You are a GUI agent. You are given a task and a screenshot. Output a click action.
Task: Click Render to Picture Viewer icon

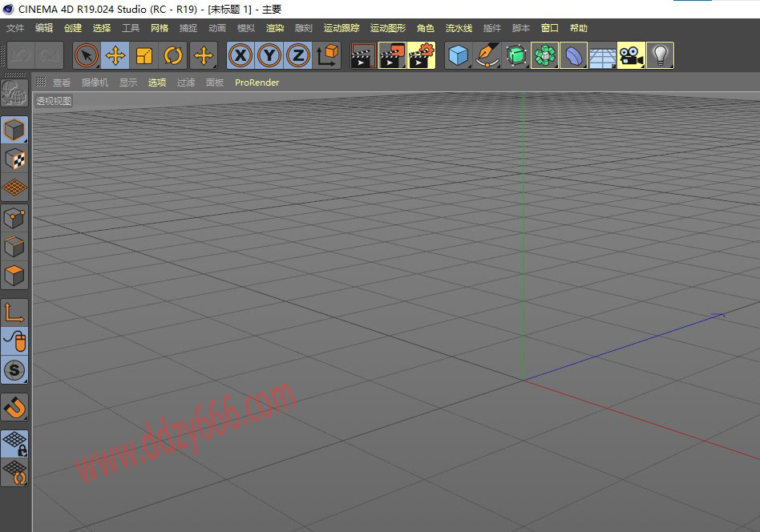click(x=392, y=55)
